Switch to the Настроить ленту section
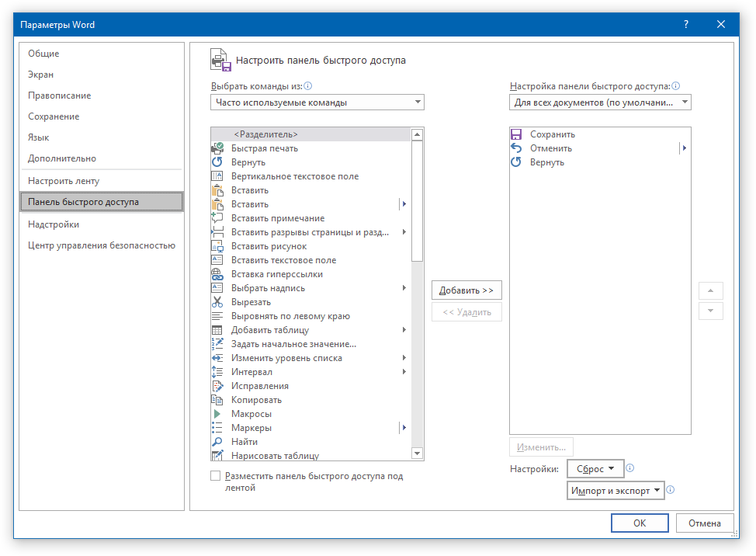Viewport: 756px width, 556px height. point(64,181)
